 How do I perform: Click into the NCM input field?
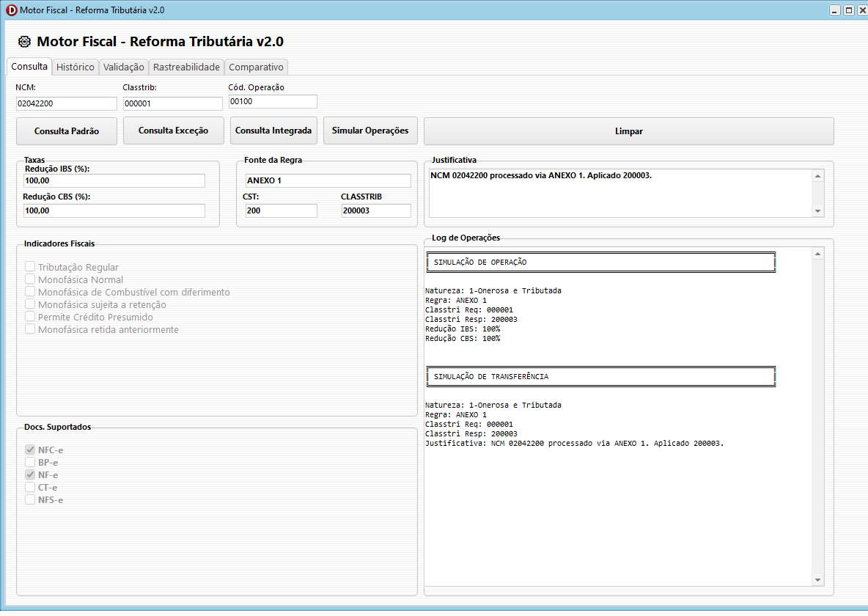[x=66, y=103]
